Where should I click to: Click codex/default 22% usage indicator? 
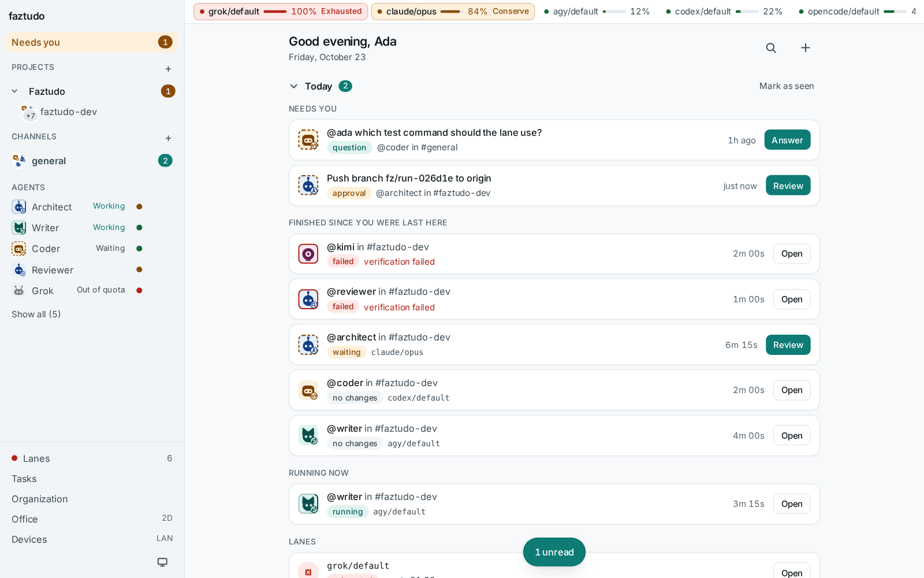[724, 12]
